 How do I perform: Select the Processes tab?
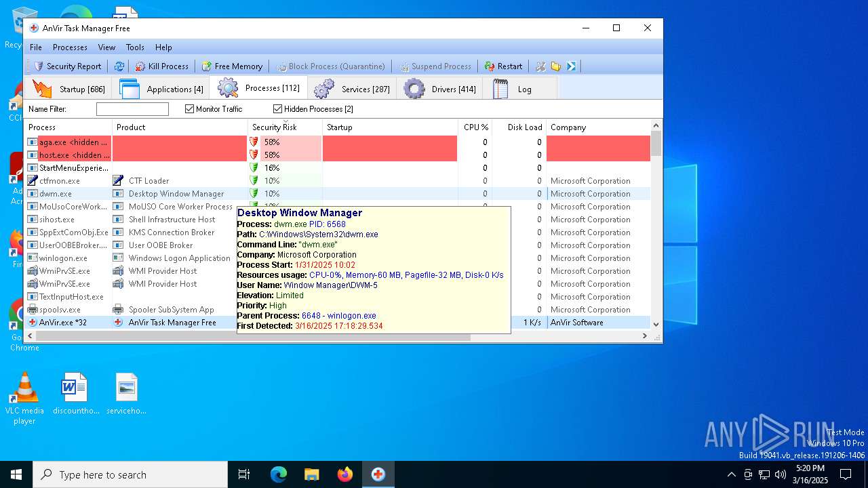(258, 88)
